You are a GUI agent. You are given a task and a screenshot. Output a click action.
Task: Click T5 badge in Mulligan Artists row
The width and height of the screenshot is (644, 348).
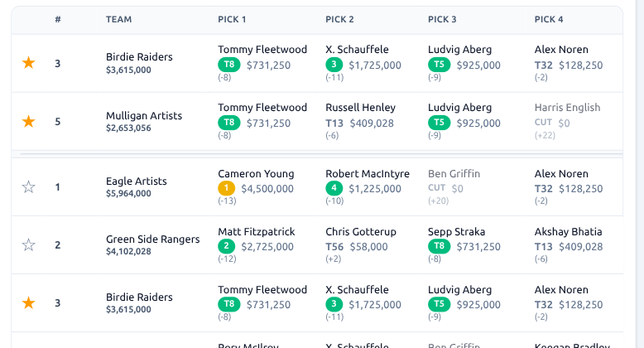coord(439,123)
